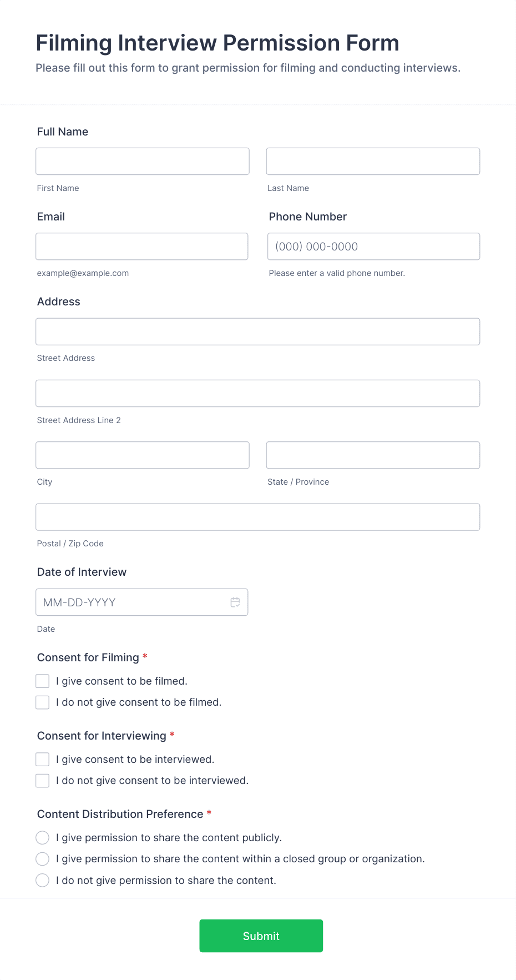
Task: Click in the Last Name field
Action: click(x=372, y=161)
